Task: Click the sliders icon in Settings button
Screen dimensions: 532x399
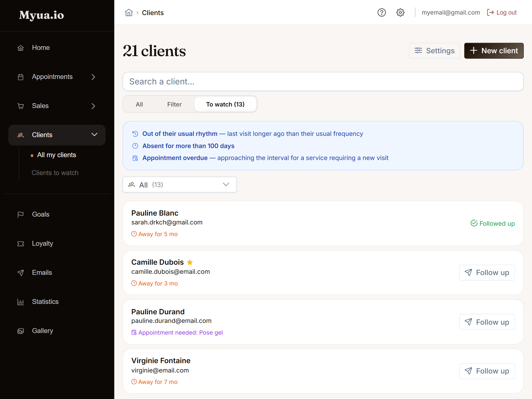Action: coord(418,50)
